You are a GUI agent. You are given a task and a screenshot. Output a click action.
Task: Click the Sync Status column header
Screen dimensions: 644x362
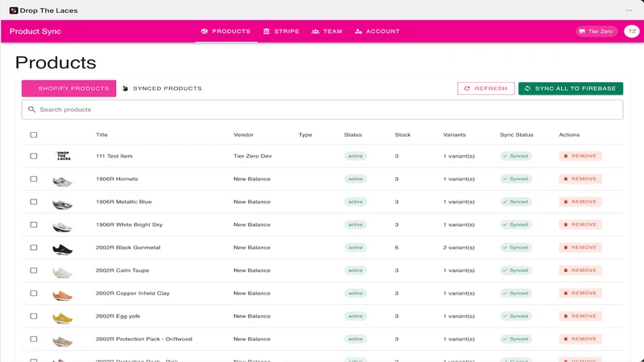tap(516, 134)
